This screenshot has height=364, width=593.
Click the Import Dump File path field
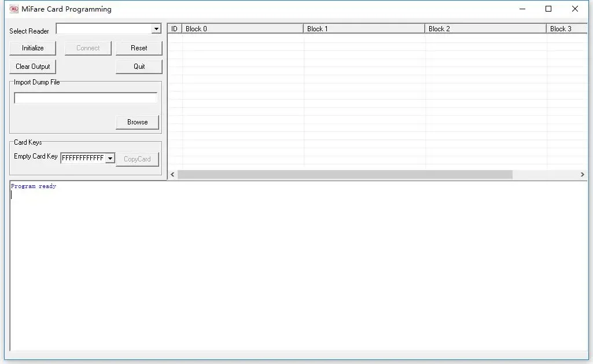[x=86, y=98]
